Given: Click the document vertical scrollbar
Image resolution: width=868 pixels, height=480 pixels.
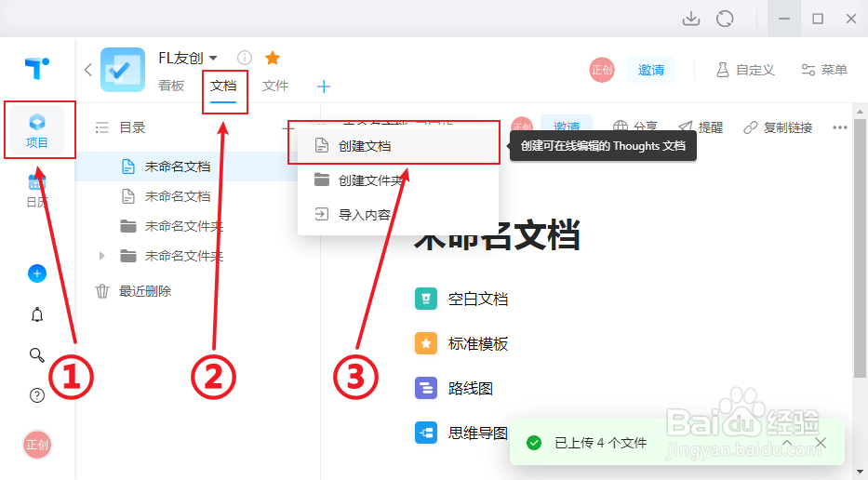Looking at the screenshot, I should (x=860, y=247).
